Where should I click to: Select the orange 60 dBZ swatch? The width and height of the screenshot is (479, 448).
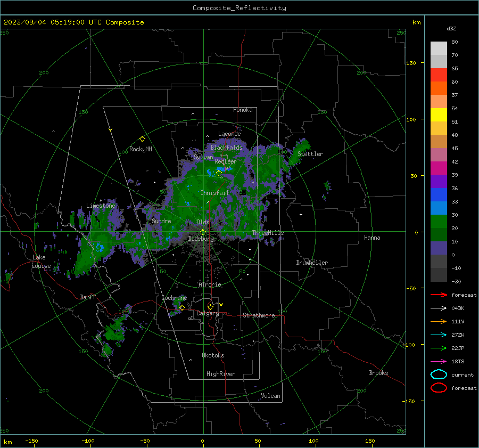[439, 88]
